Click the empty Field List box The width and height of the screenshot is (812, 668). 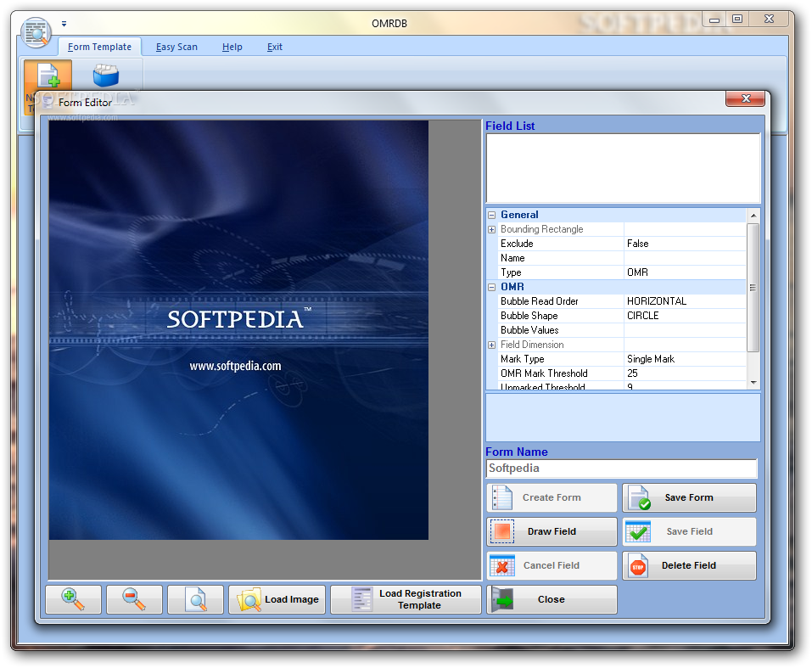coord(623,168)
